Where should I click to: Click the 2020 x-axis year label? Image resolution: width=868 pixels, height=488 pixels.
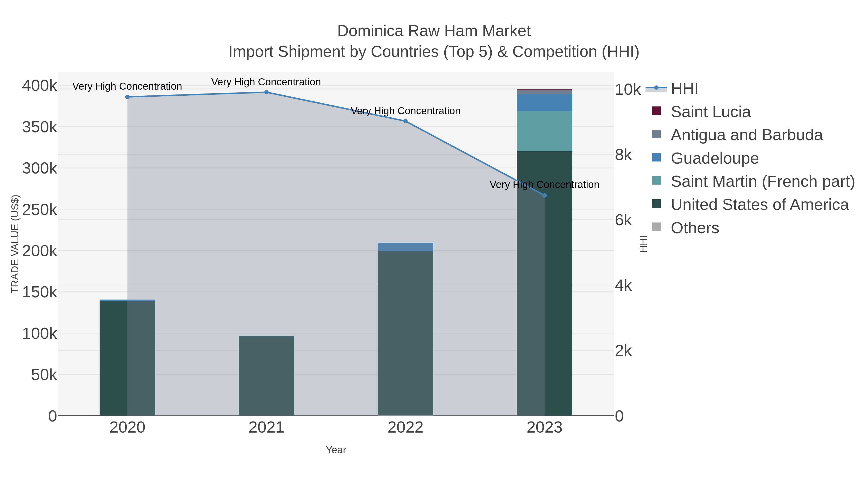(x=127, y=428)
